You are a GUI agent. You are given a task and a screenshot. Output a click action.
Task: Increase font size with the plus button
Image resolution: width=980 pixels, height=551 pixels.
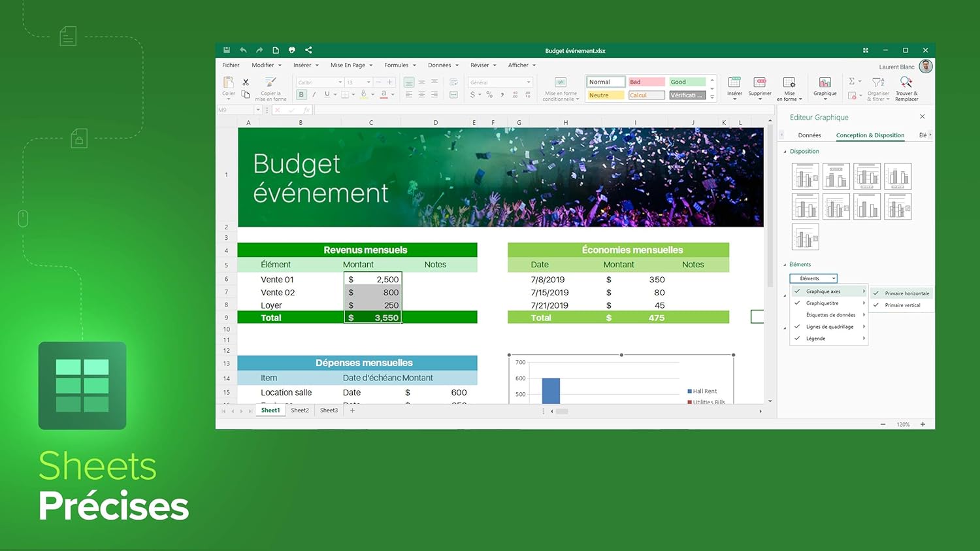coord(390,82)
